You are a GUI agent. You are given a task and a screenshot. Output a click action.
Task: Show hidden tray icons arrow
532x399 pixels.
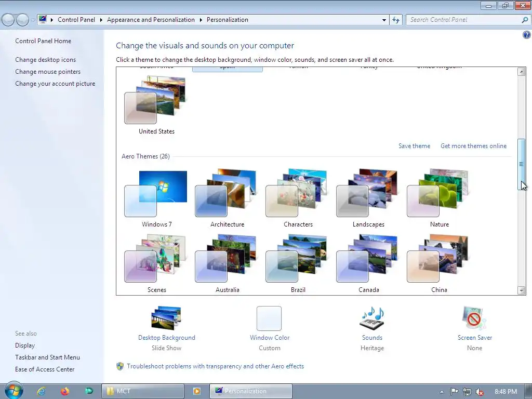coord(442,392)
